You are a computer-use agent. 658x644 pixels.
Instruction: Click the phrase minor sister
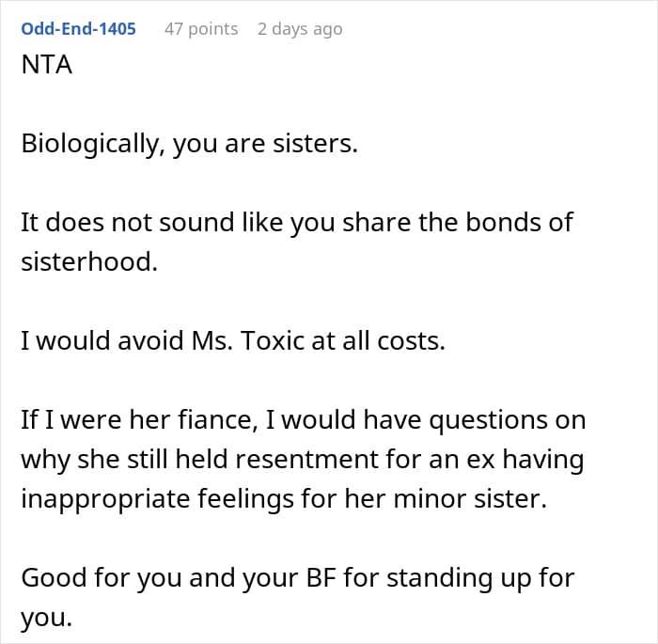pyautogui.click(x=470, y=498)
